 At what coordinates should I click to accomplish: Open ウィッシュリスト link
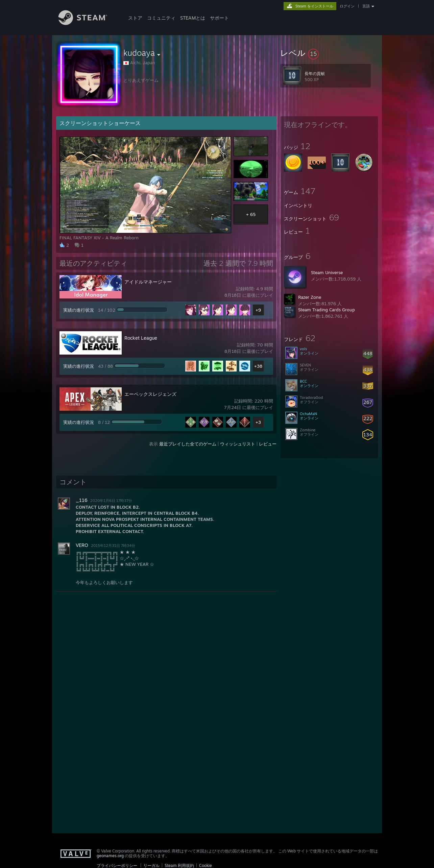pyautogui.click(x=237, y=444)
